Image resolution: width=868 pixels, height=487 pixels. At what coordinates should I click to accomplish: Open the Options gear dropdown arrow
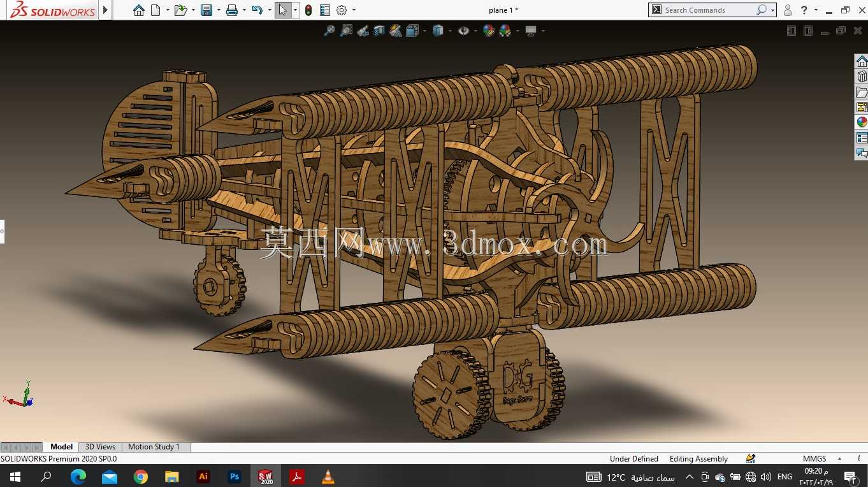[354, 10]
